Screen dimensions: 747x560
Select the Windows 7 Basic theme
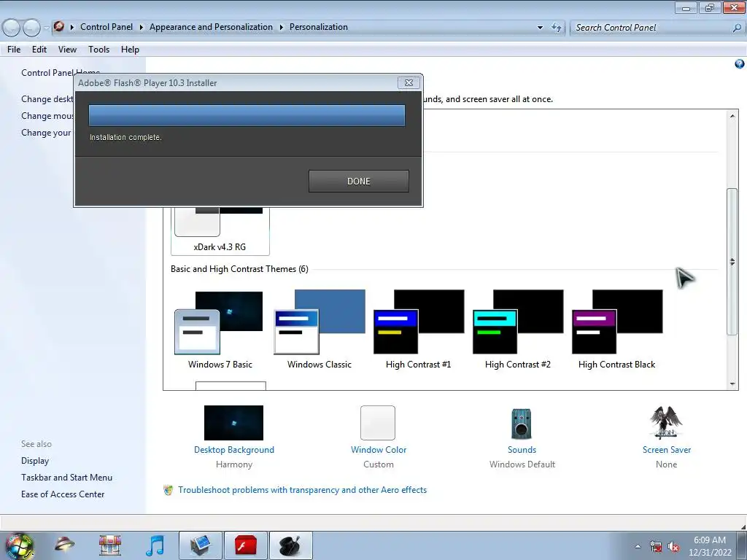pyautogui.click(x=220, y=330)
